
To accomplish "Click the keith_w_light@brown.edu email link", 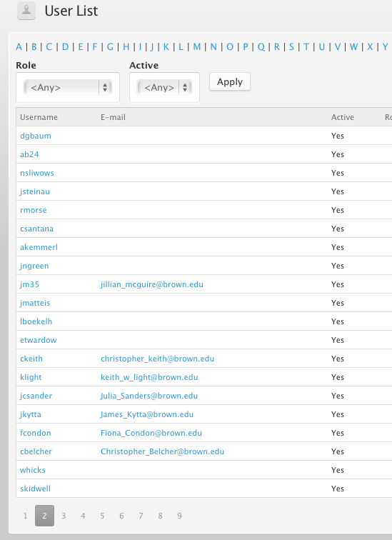I will point(149,377).
